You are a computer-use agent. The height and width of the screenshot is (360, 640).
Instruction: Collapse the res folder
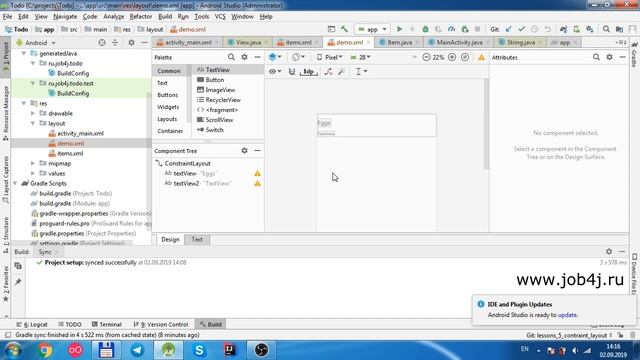point(24,103)
